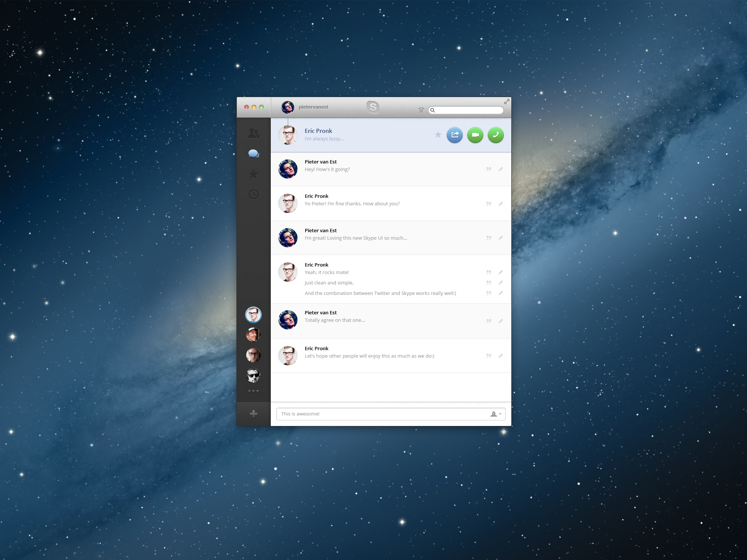Edit the "Hey! How's it going?" message
This screenshot has height=560, width=747.
coord(500,169)
